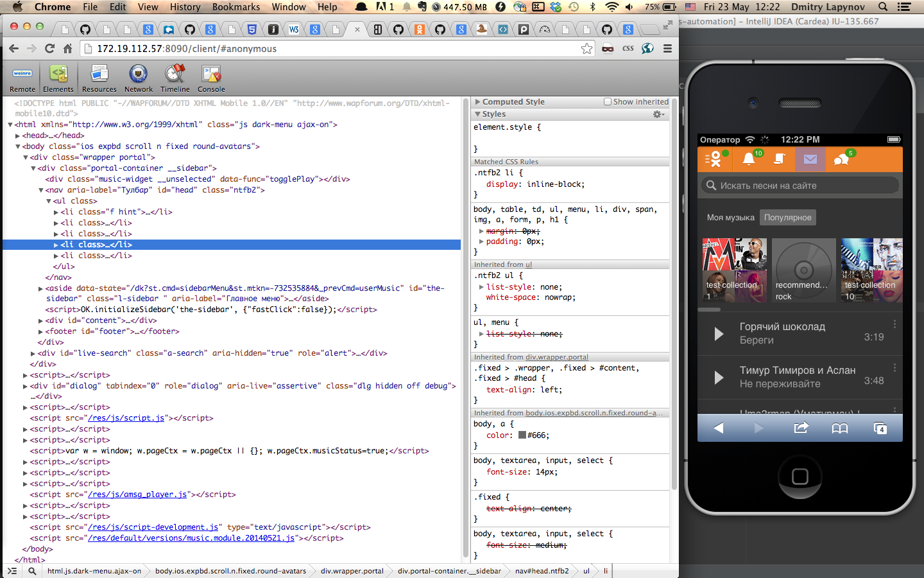Click the #666 color swatch
The image size is (924, 578).
(x=522, y=435)
